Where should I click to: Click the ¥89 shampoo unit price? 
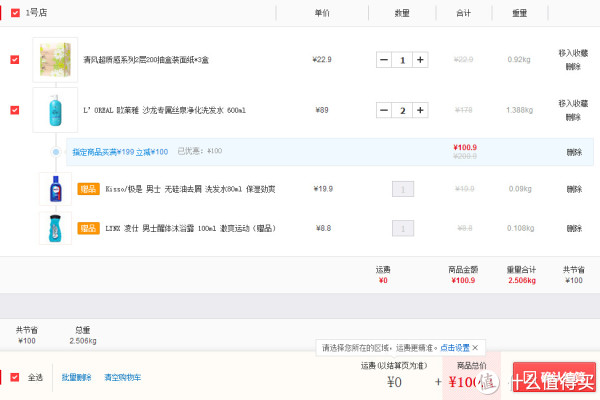(x=322, y=110)
